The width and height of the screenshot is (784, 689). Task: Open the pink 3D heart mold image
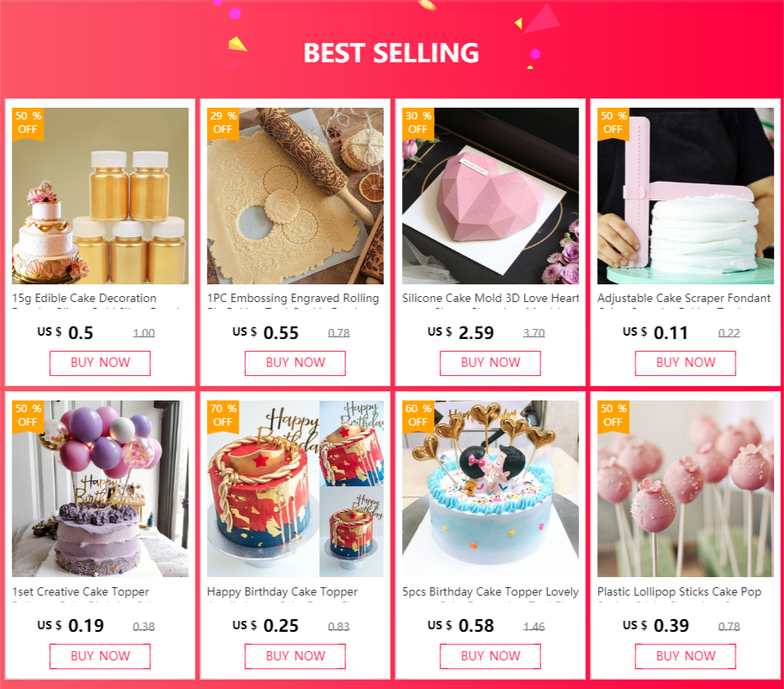click(490, 196)
